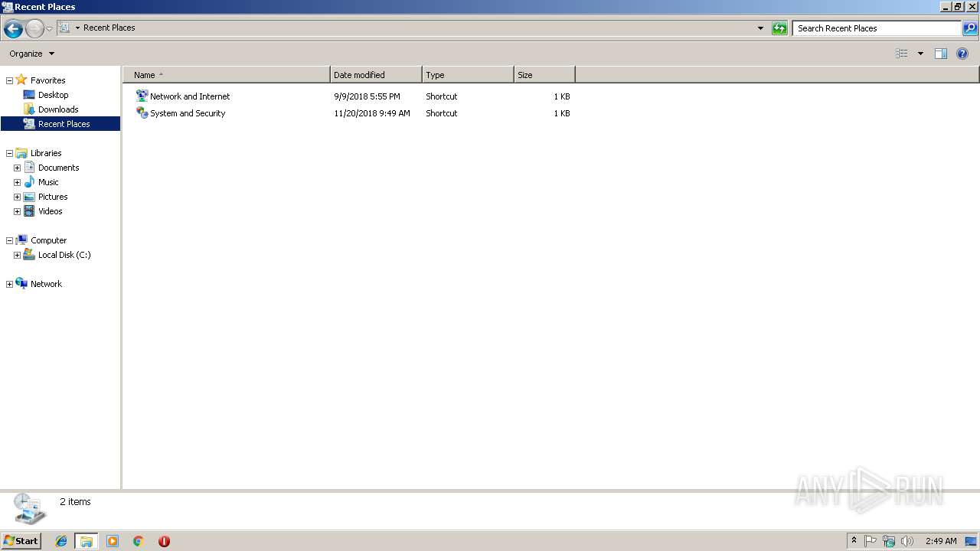Open Desktop in Favorites

pos(53,95)
